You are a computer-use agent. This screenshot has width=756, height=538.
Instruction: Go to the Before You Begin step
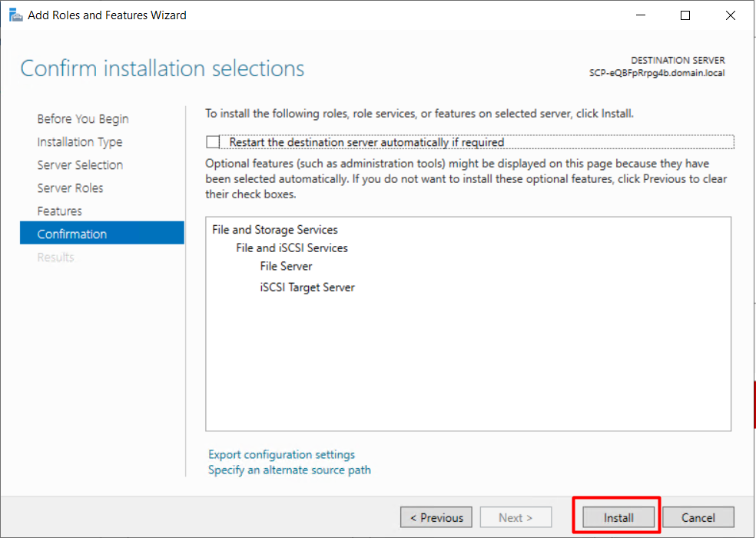coord(83,118)
